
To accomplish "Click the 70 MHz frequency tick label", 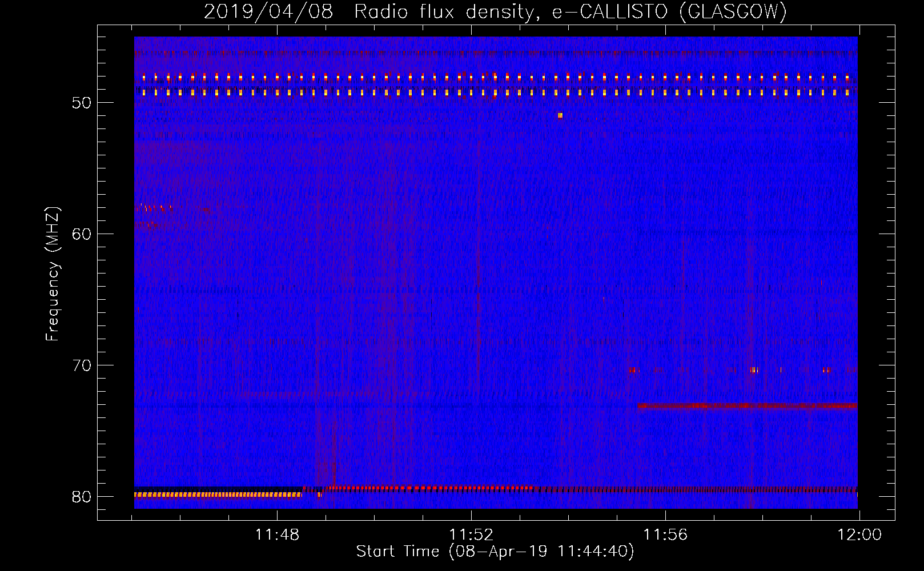I will [82, 365].
